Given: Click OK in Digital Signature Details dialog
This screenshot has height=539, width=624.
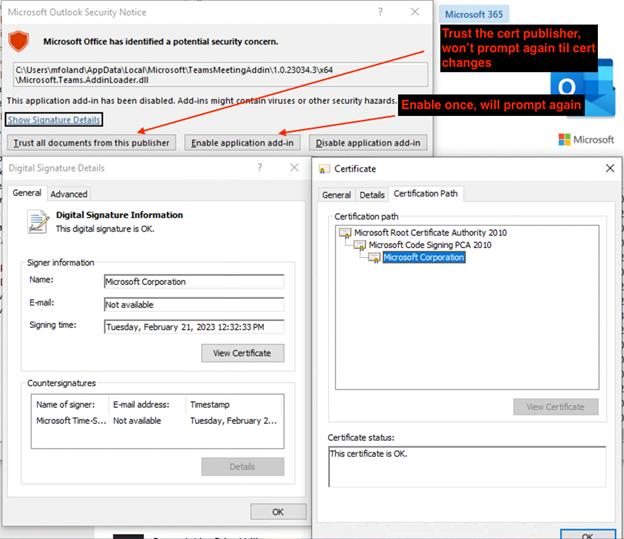Looking at the screenshot, I should 278,512.
